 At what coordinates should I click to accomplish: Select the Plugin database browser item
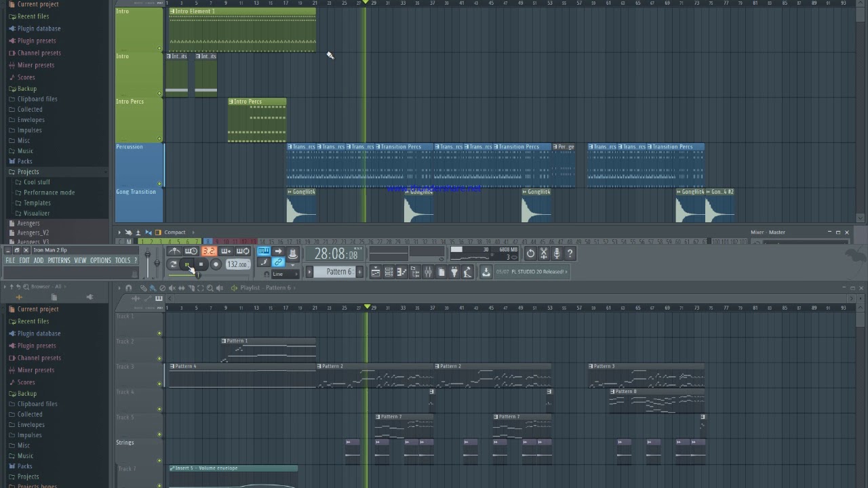pos(39,28)
